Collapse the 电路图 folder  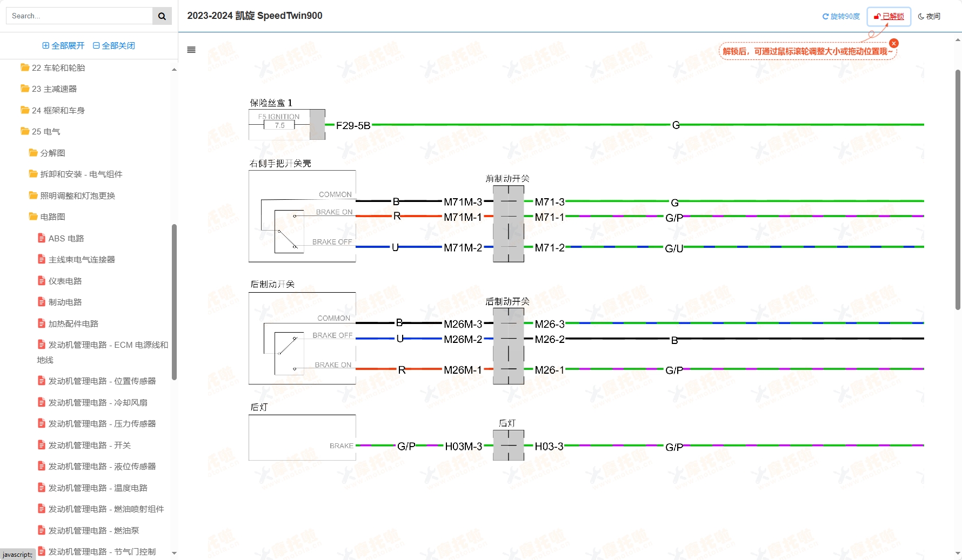click(x=52, y=217)
